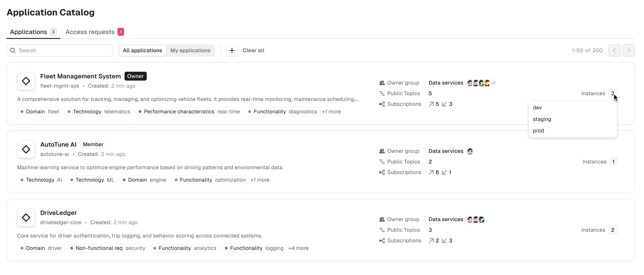Click incoming subscriptions arrow in DriveLedger card
The image size is (644, 275).
click(444, 241)
